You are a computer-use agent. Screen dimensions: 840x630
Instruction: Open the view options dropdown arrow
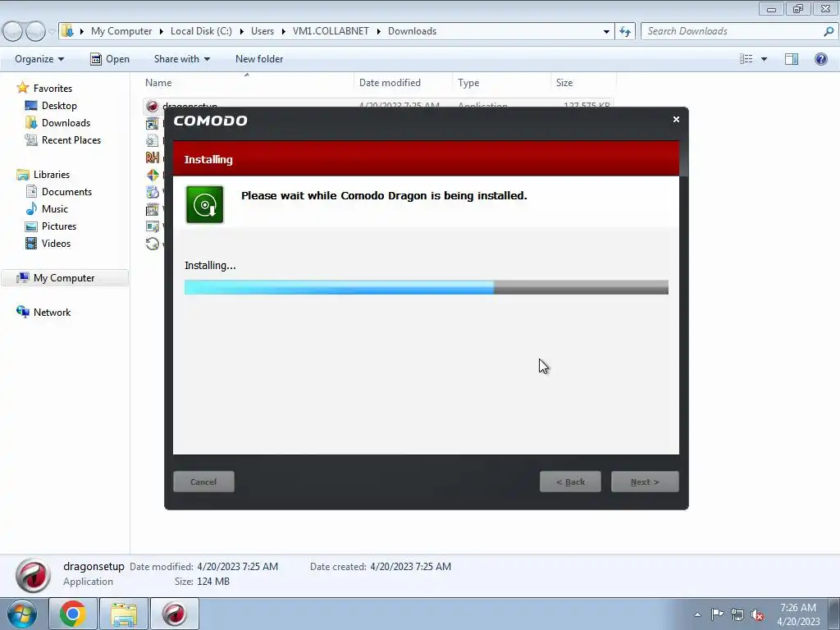click(764, 59)
